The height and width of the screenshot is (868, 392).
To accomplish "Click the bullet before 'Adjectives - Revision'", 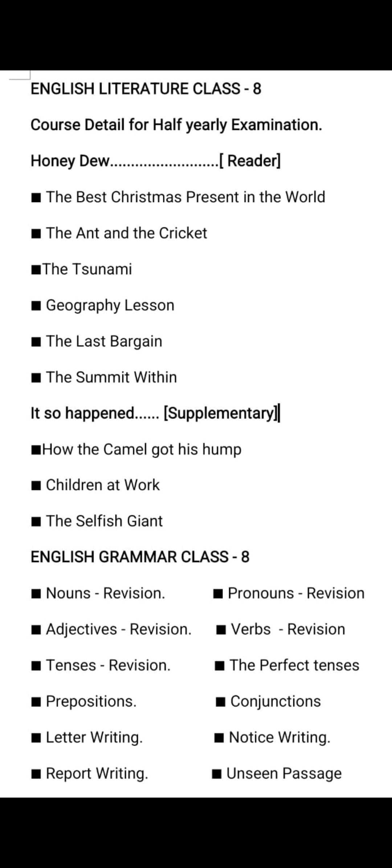I will [36, 630].
